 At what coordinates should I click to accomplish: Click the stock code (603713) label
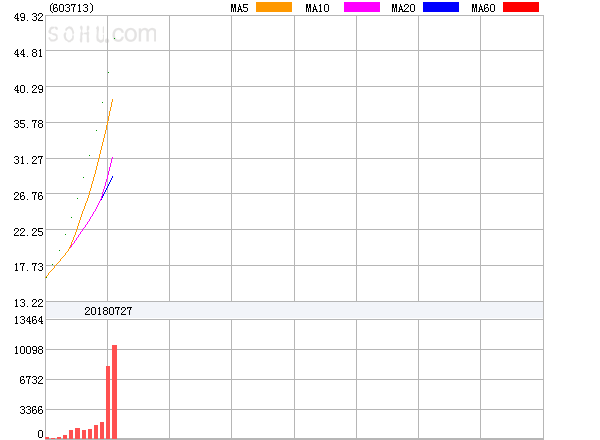pos(71,8)
